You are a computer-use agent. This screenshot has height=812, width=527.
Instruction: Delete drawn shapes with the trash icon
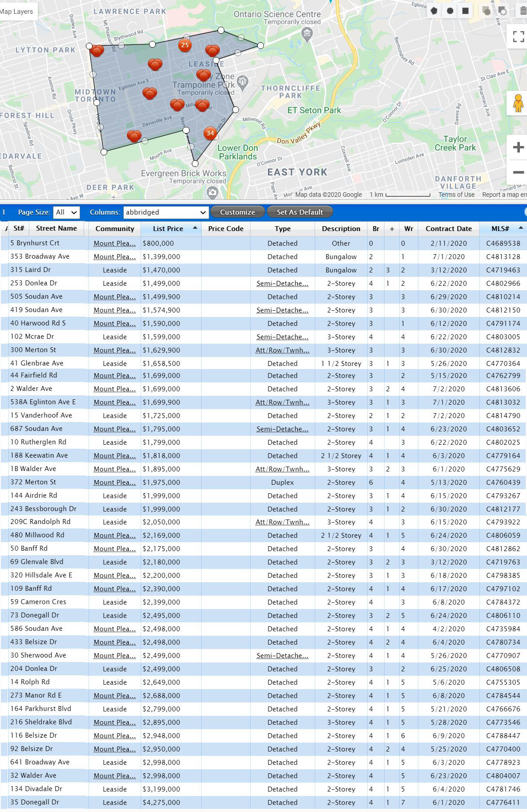point(523,11)
